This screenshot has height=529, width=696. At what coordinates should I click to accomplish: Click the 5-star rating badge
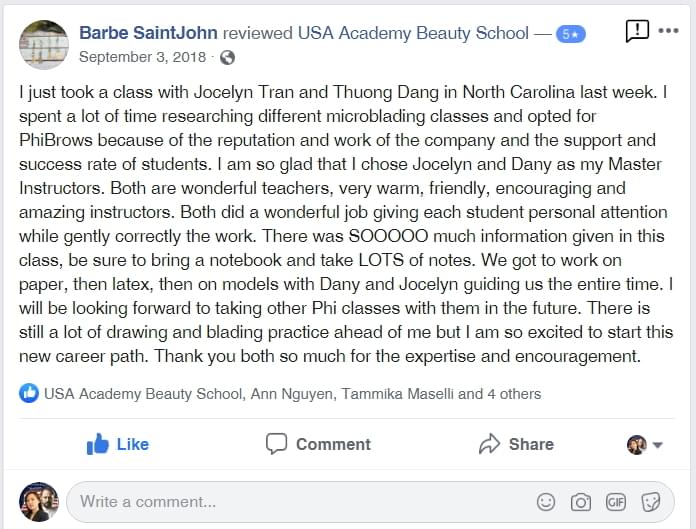pyautogui.click(x=571, y=34)
